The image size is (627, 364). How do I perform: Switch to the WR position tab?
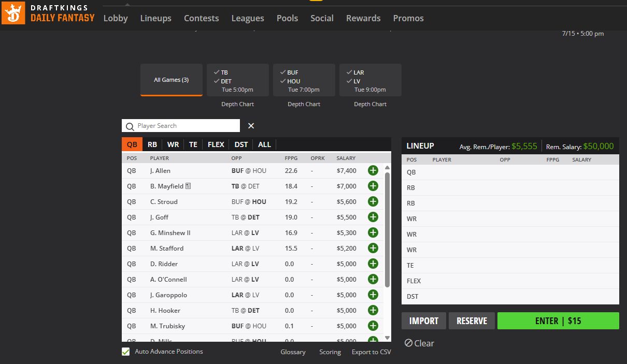173,144
